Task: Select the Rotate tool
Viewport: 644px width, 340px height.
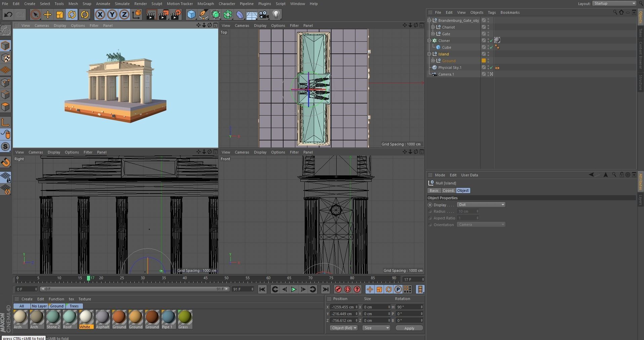Action: click(x=72, y=14)
